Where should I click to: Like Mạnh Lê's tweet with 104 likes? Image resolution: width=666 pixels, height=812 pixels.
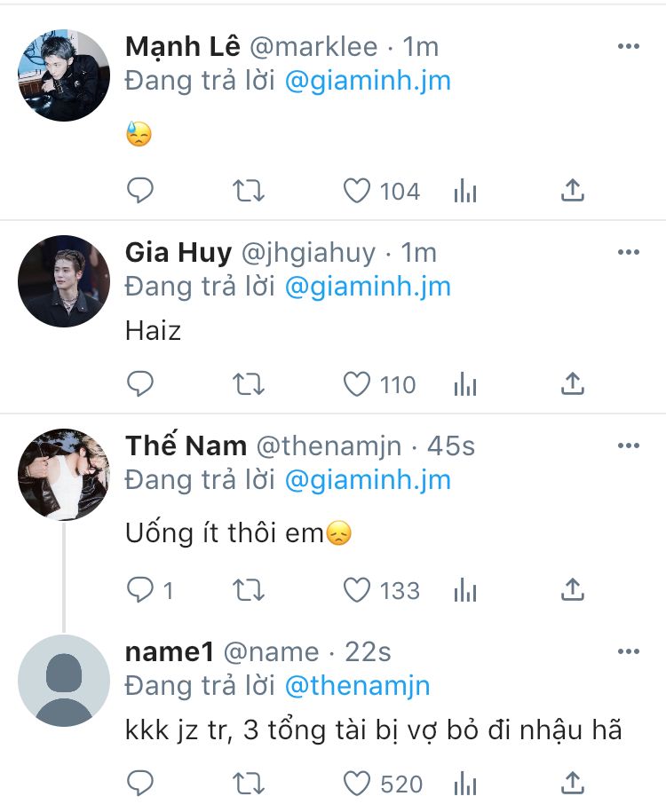pos(357,191)
